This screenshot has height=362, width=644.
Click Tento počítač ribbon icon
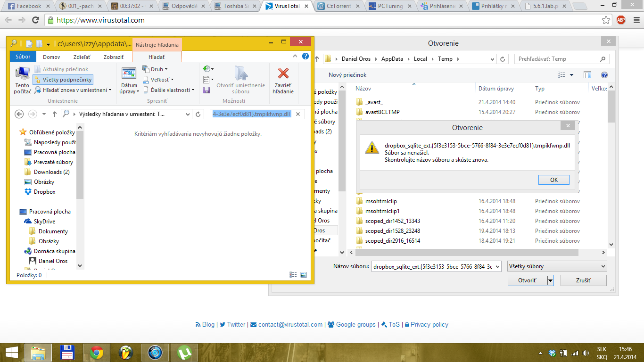(x=22, y=80)
